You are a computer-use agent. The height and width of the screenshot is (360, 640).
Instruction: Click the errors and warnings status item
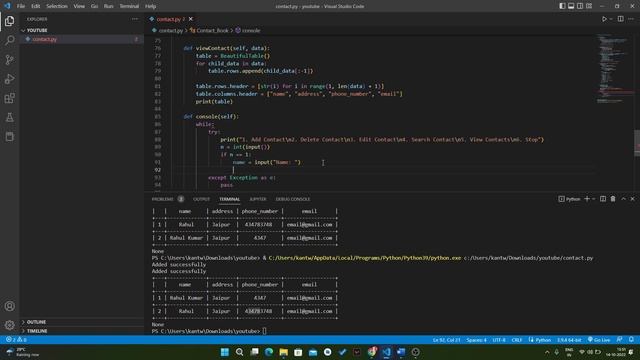click(x=16, y=340)
